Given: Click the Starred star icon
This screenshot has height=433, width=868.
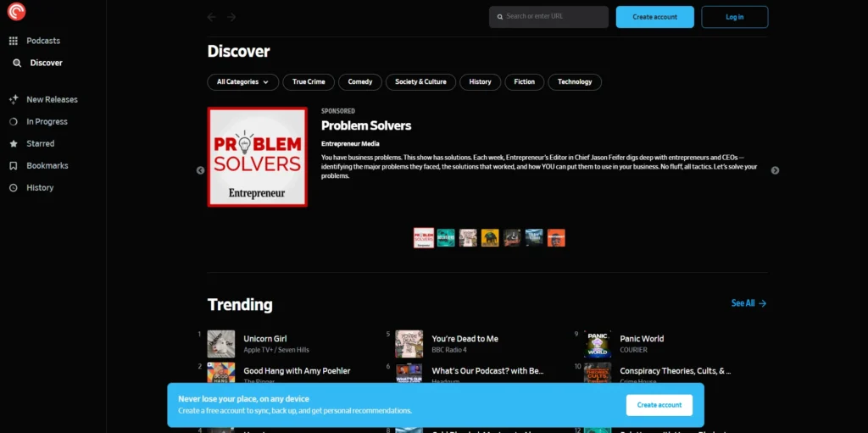Looking at the screenshot, I should pos(14,144).
